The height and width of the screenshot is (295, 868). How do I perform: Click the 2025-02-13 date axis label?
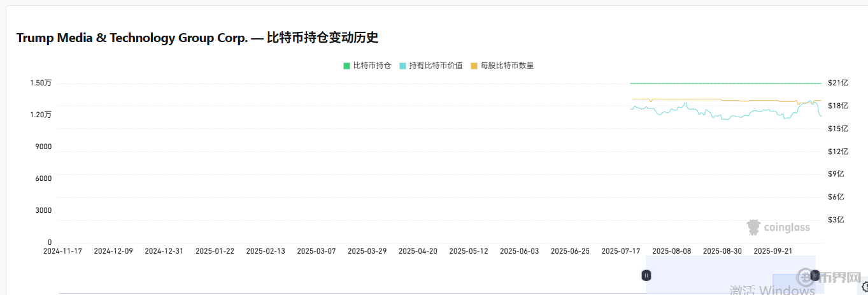(266, 251)
